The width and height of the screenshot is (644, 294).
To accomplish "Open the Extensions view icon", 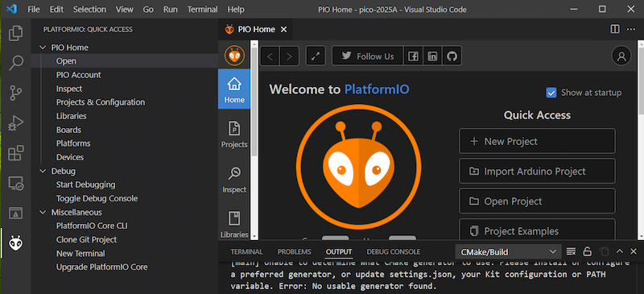I will [x=15, y=152].
